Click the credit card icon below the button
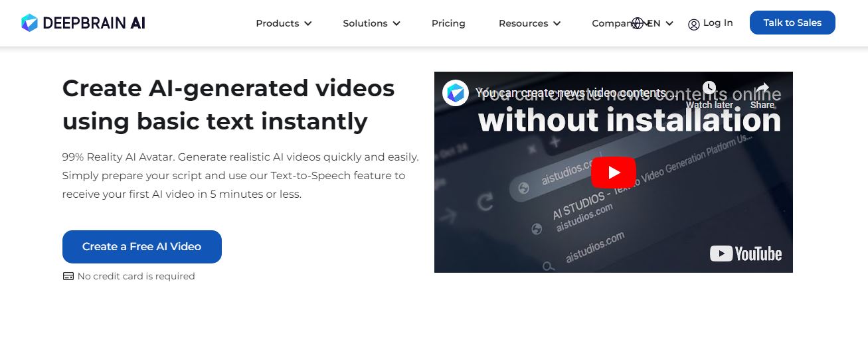This screenshot has width=868, height=363. [68, 276]
